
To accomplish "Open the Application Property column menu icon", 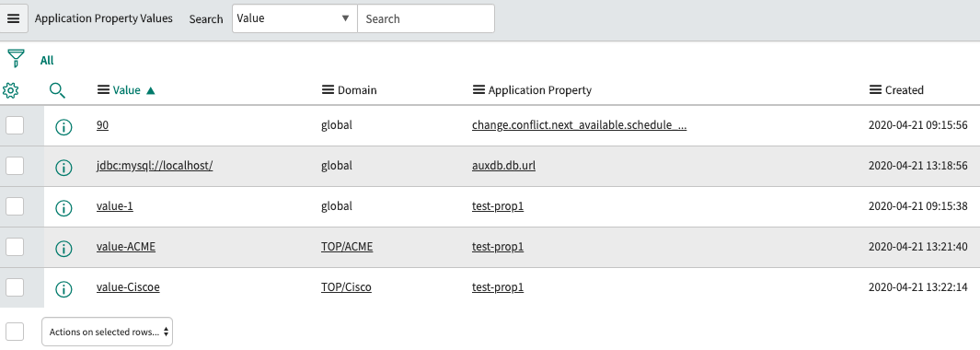I will click(478, 90).
